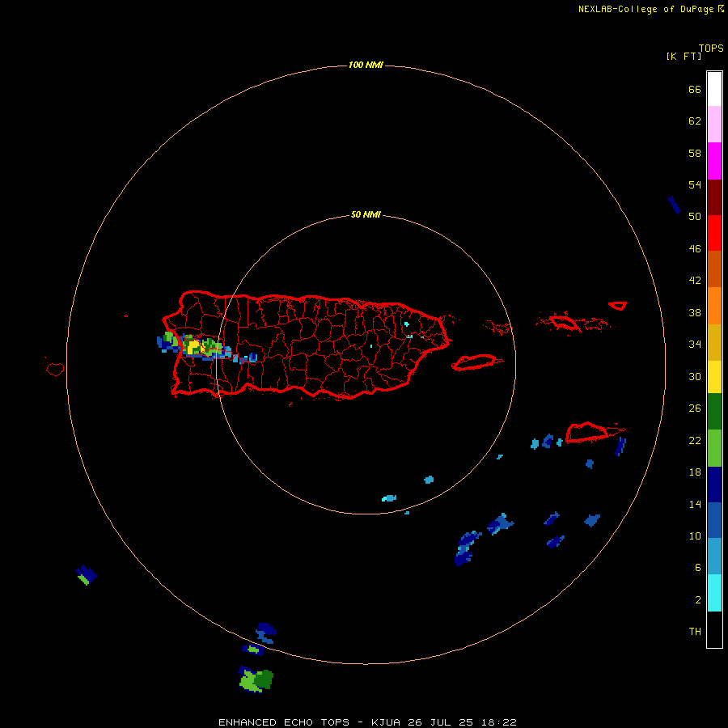Pick the bright orange legend swatch
Viewport: 728px width, 728px height.
(x=714, y=306)
